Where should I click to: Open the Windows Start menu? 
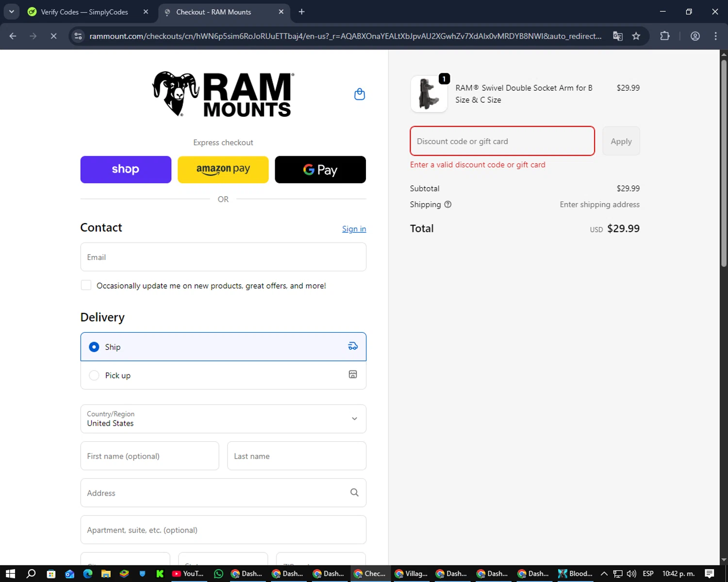10,574
